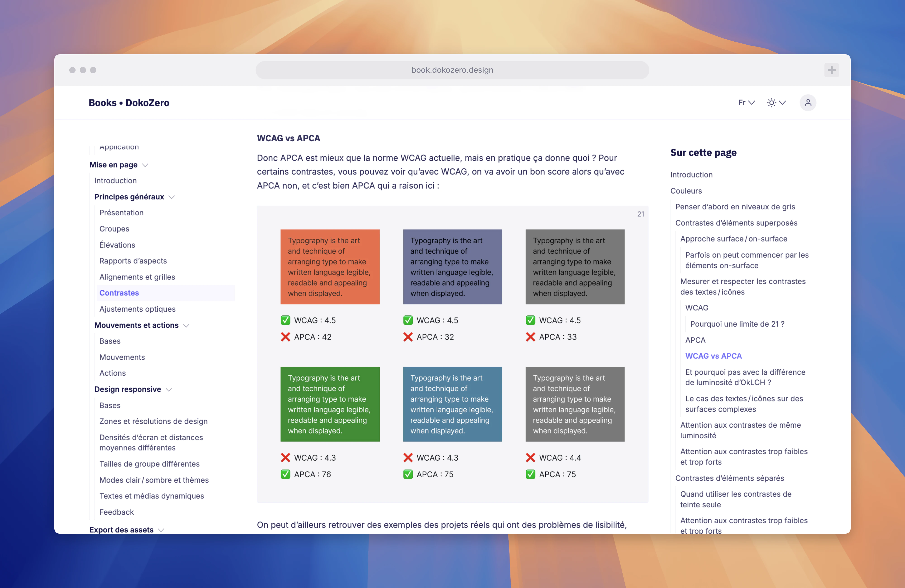
Task: Click green check beside APCA : 76
Action: 285,474
